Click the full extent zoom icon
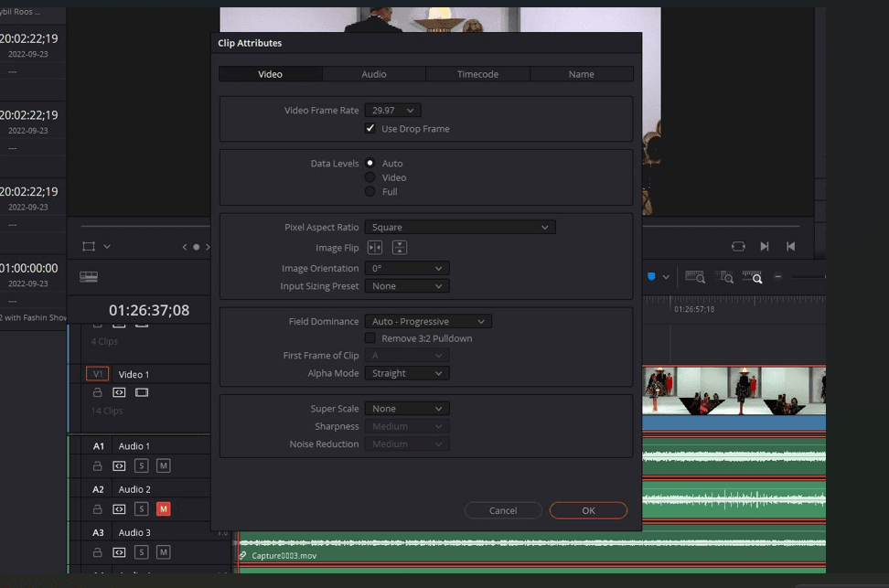The image size is (889, 588). click(x=694, y=276)
